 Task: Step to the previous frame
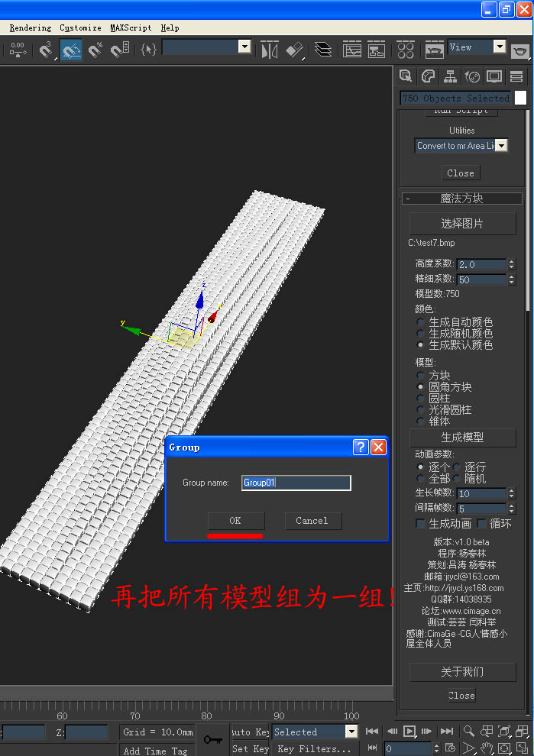click(x=392, y=731)
